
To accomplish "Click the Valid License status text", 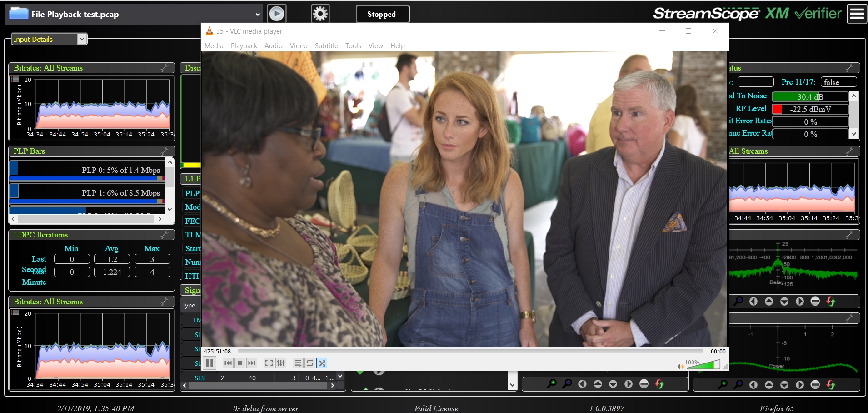I will [x=436, y=408].
